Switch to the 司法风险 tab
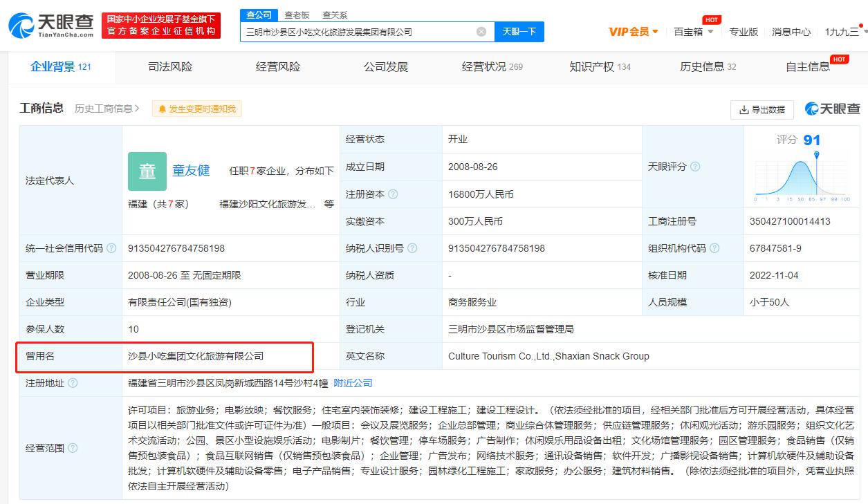The width and height of the screenshot is (868, 504). tap(170, 67)
